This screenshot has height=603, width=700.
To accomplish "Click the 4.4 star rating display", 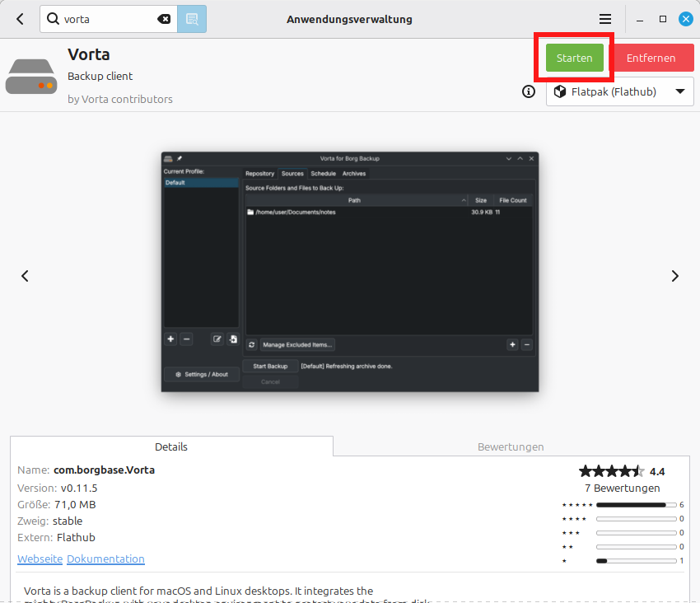I will (622, 471).
